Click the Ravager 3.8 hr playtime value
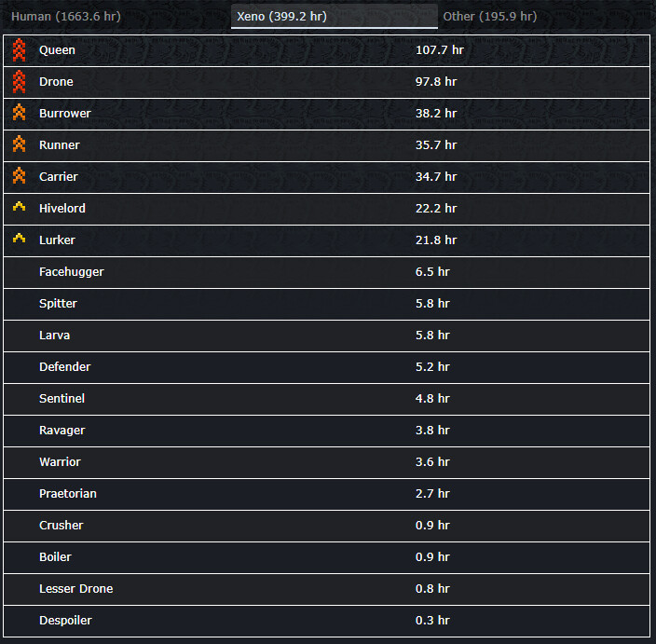This screenshot has height=644, width=656. click(x=432, y=431)
